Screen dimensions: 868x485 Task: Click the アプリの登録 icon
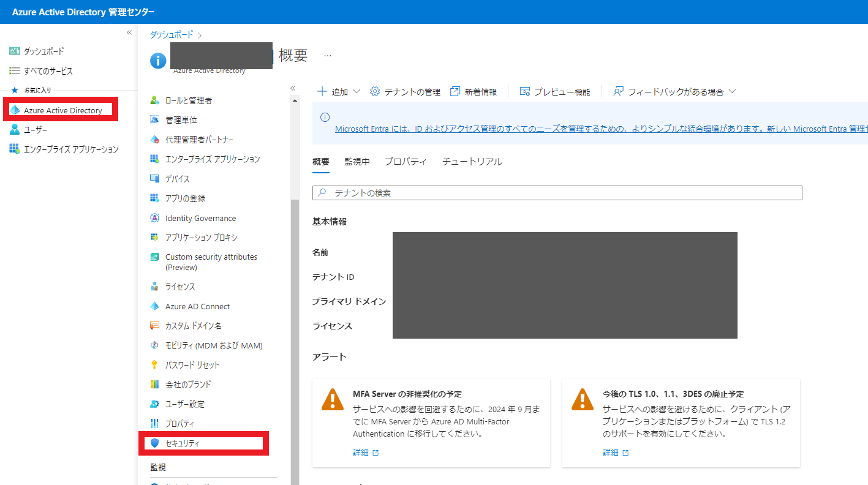[x=154, y=198]
